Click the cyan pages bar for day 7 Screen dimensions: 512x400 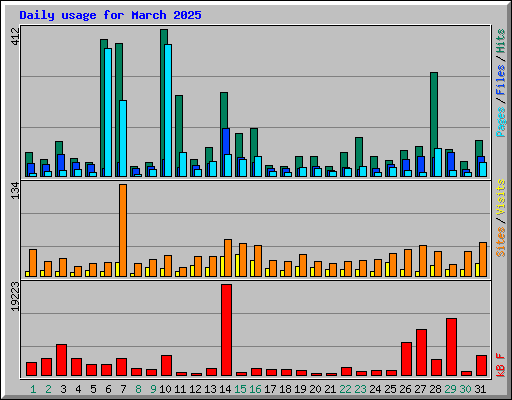pos(123,138)
